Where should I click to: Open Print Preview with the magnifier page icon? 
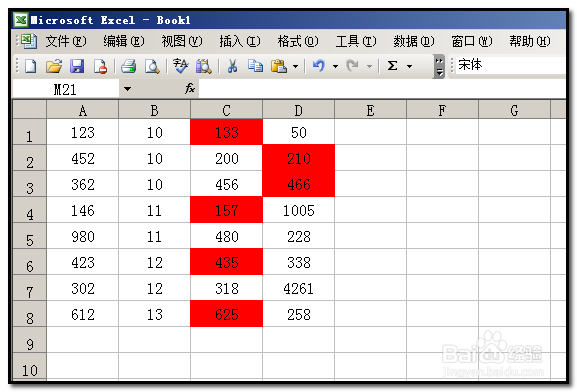(152, 66)
